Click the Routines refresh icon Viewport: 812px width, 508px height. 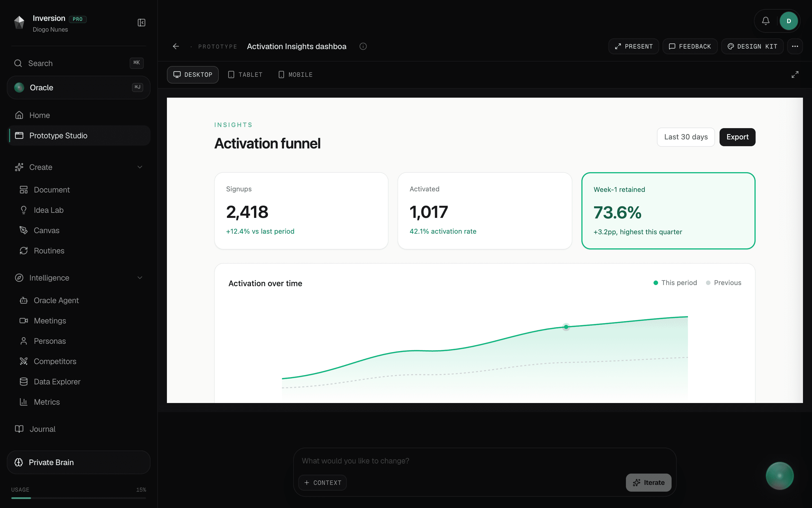[x=23, y=251]
